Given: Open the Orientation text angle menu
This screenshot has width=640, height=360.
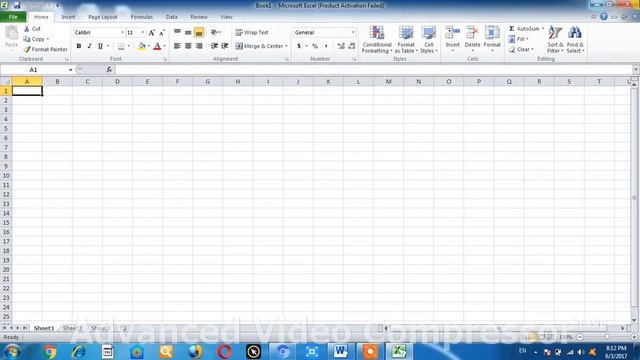Looking at the screenshot, I should point(216,32).
